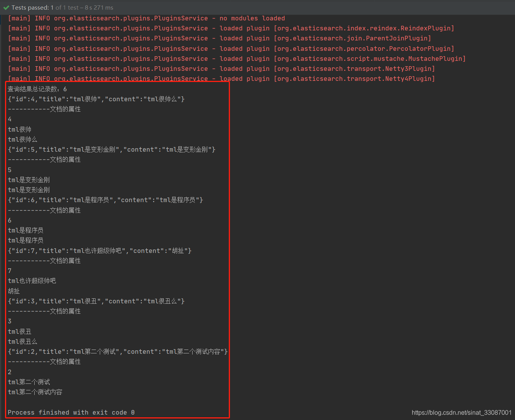Select the standalone 'tml很丑' output line
The height and width of the screenshot is (420, 515).
point(20,331)
